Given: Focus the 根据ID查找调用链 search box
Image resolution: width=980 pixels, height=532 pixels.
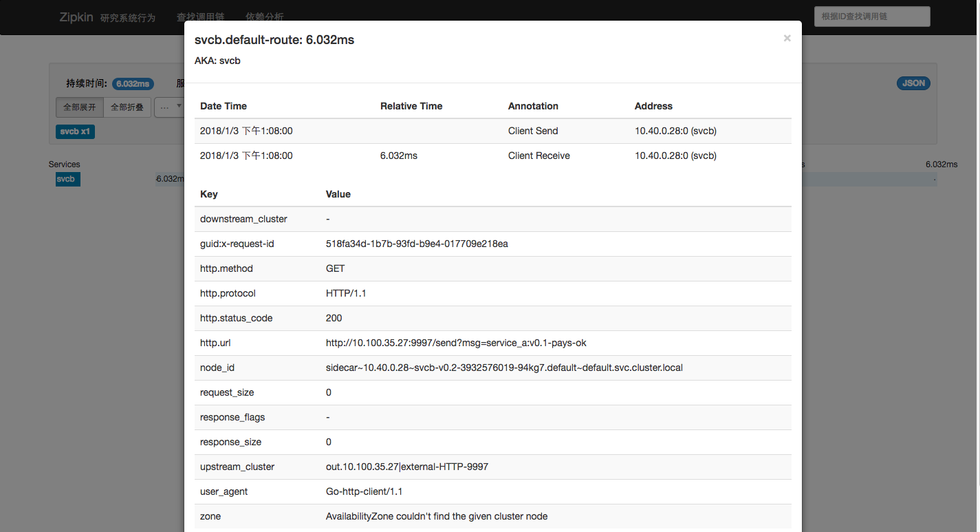Looking at the screenshot, I should [872, 17].
